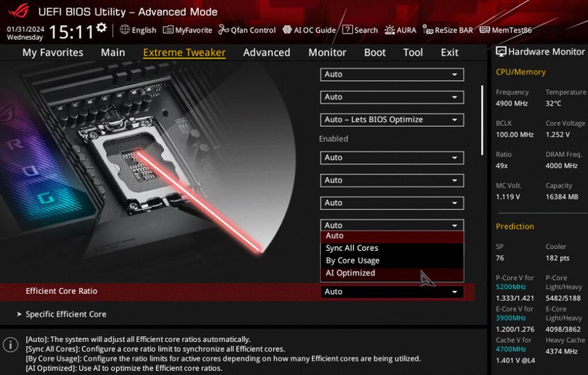Select By Core Usage option
This screenshot has height=375, width=588.
point(392,260)
